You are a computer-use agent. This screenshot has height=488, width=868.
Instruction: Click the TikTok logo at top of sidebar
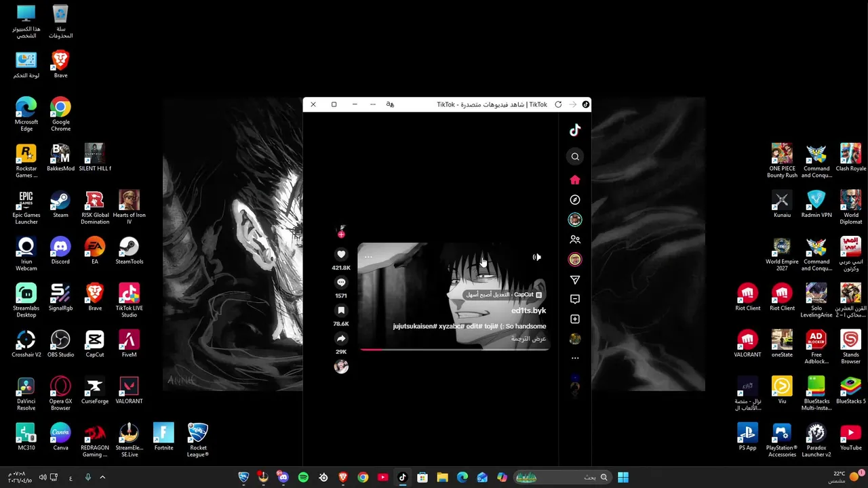(x=575, y=130)
